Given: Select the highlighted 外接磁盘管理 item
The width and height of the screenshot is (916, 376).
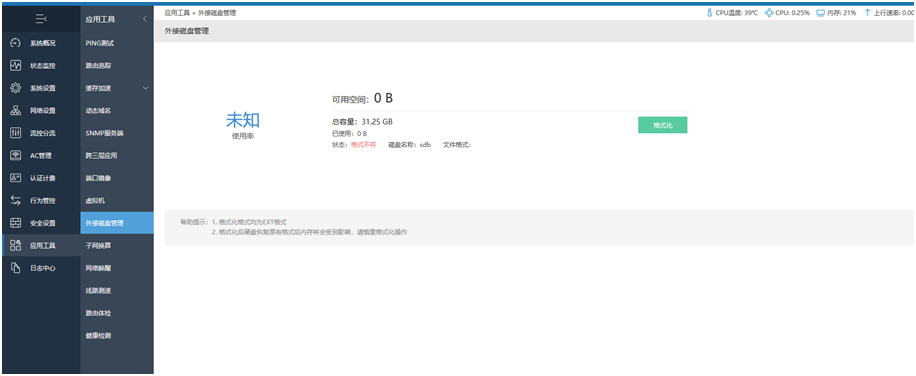Looking at the screenshot, I should coord(117,222).
